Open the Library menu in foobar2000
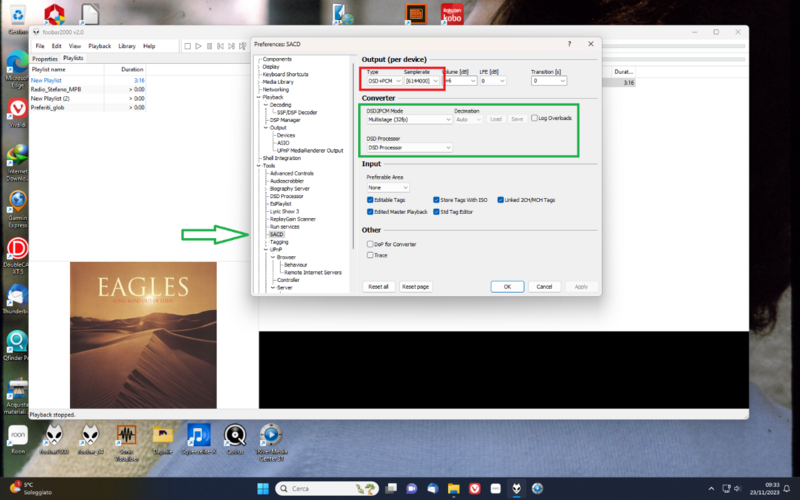Screen dimensions: 800x500 pyautogui.click(x=127, y=46)
